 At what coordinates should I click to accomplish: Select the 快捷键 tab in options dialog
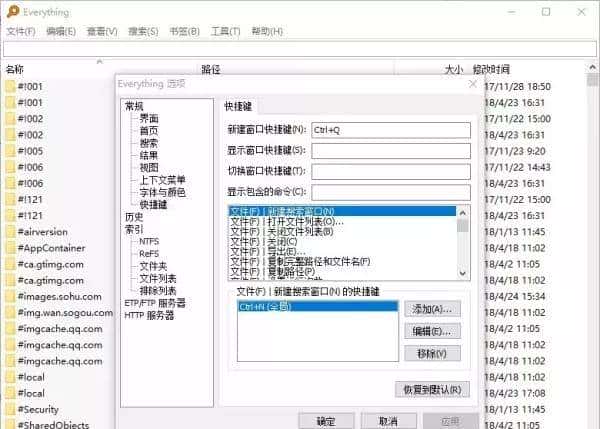238,106
